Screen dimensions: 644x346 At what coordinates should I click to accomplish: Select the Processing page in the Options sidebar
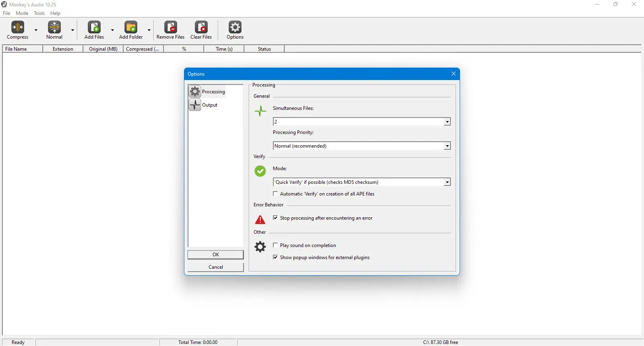pos(207,92)
